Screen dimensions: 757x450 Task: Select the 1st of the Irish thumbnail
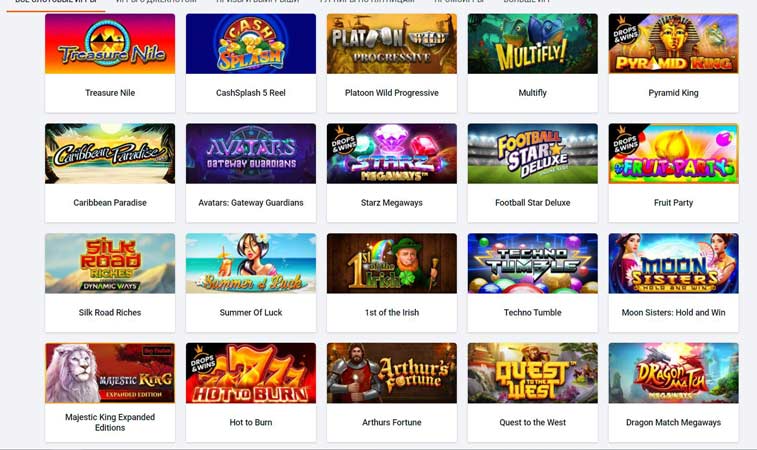tap(392, 264)
